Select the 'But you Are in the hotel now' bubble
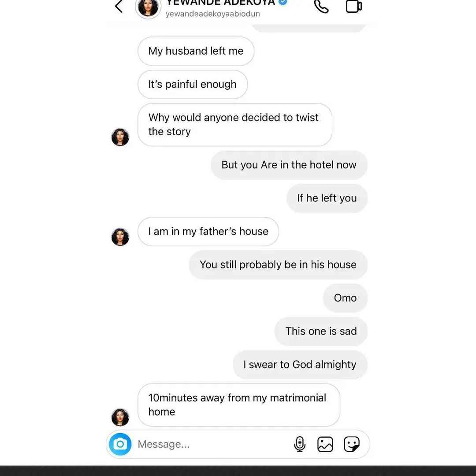The image size is (476, 476). click(289, 165)
